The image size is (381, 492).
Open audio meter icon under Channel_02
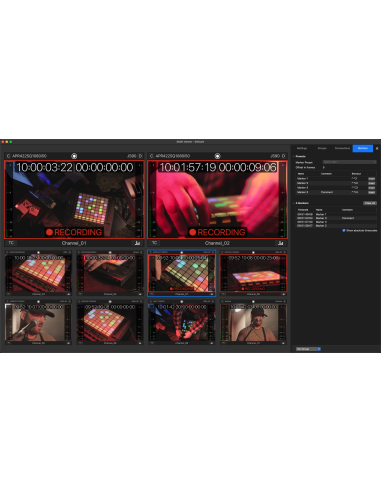[x=280, y=243]
